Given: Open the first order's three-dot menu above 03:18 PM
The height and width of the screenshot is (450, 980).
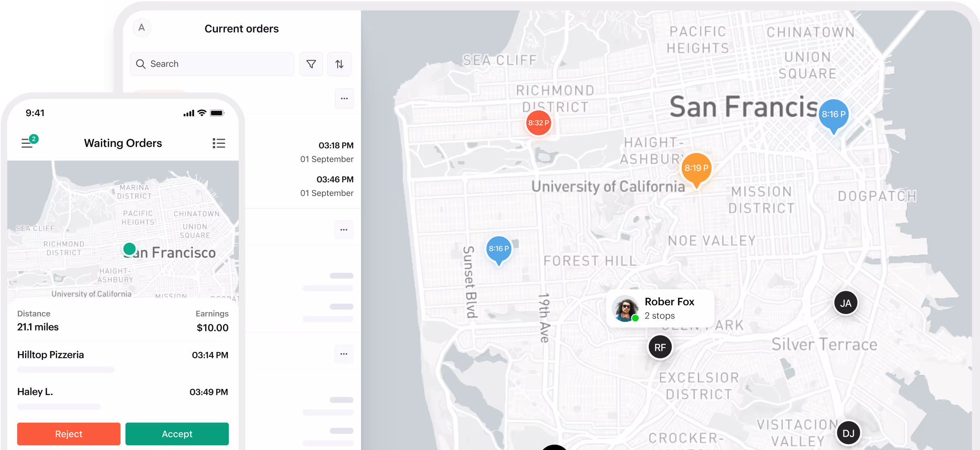Looking at the screenshot, I should (x=344, y=98).
